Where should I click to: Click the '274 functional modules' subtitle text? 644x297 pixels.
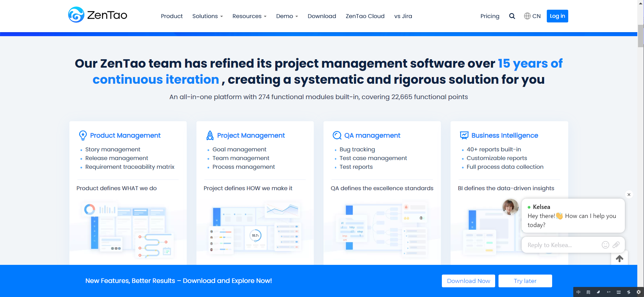coord(318,97)
